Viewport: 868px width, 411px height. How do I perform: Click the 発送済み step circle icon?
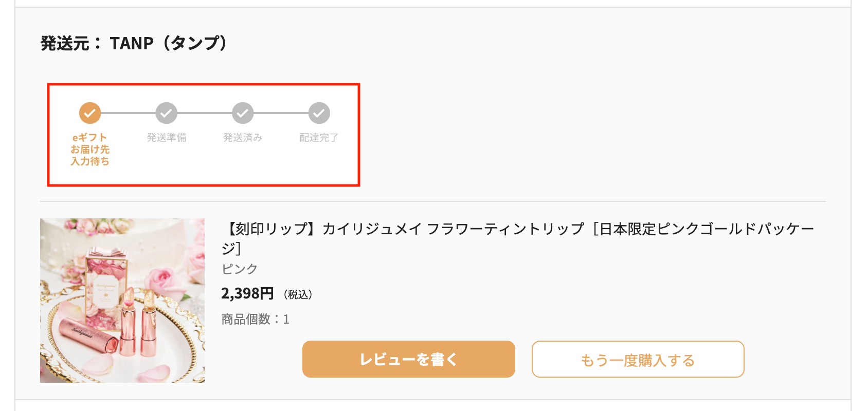(x=243, y=113)
